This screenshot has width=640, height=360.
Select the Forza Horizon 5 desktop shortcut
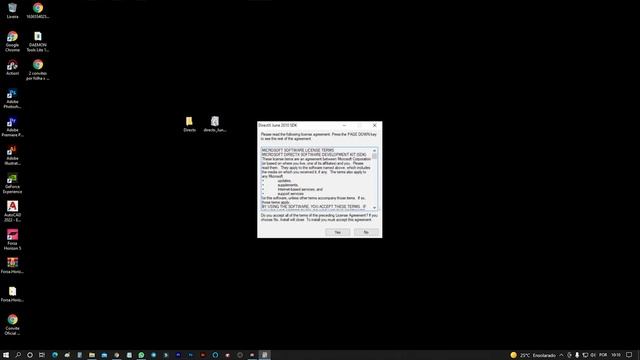[12, 240]
